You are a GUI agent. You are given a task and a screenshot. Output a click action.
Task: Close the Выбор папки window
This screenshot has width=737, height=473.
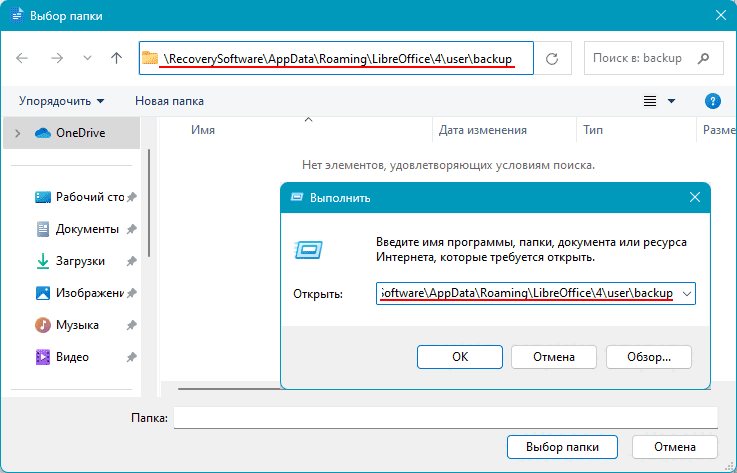tap(721, 16)
